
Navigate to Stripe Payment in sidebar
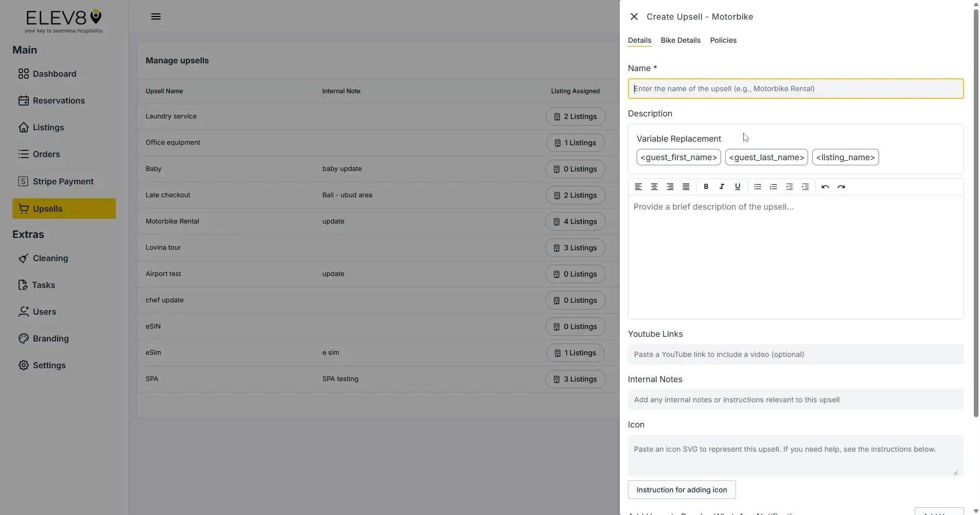[63, 181]
